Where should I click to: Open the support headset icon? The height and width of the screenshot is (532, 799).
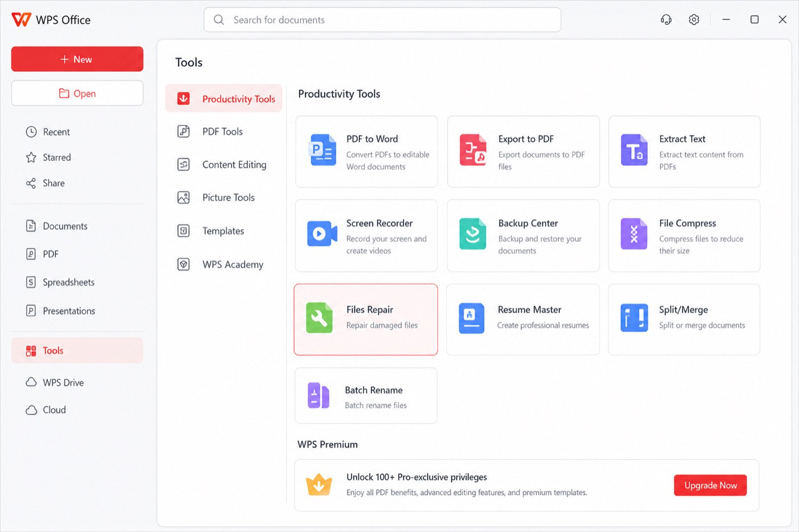click(x=666, y=19)
